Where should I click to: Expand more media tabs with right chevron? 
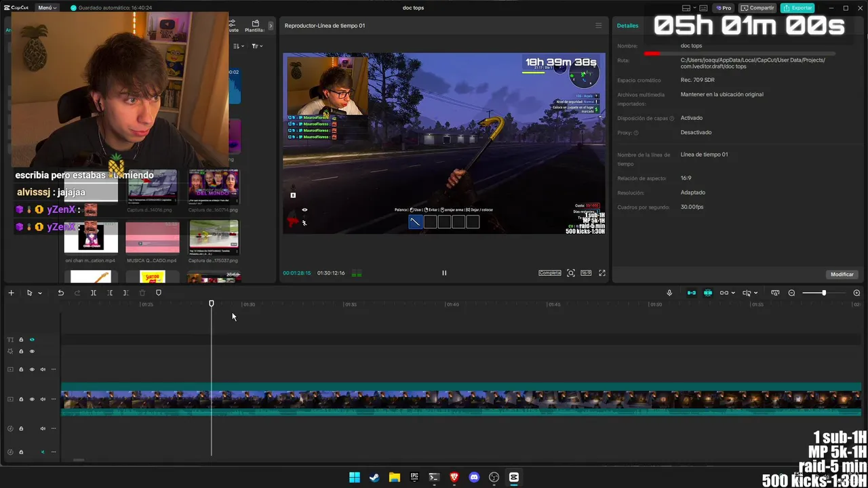271,26
